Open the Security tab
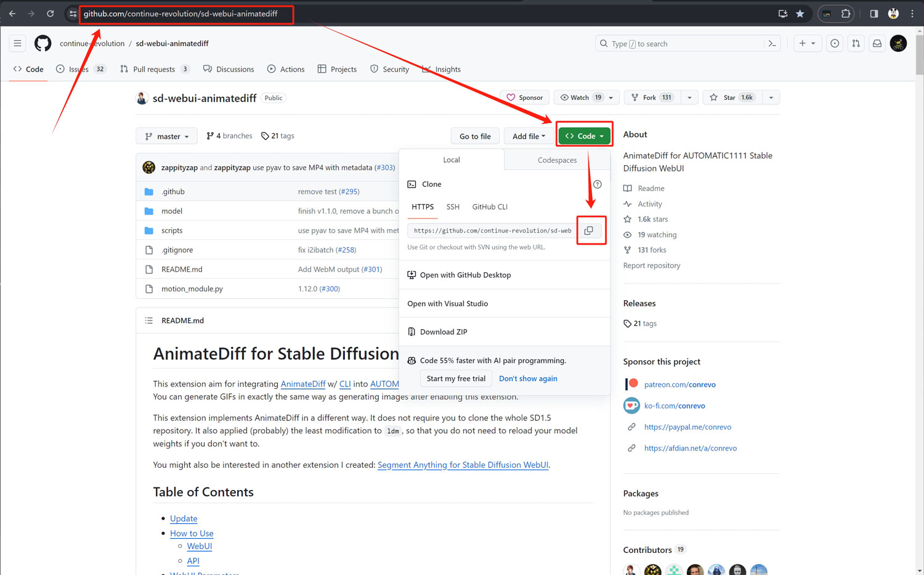This screenshot has height=575, width=924. pyautogui.click(x=389, y=69)
